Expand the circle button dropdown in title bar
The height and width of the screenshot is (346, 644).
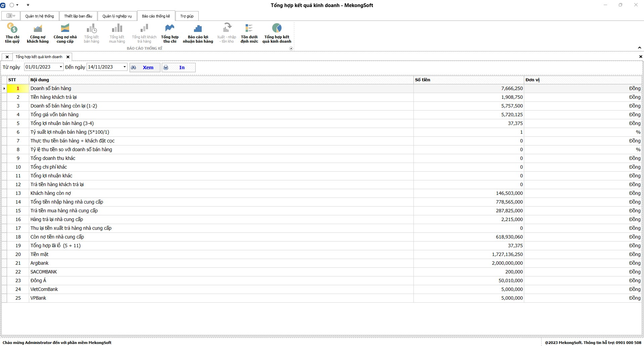(x=17, y=5)
